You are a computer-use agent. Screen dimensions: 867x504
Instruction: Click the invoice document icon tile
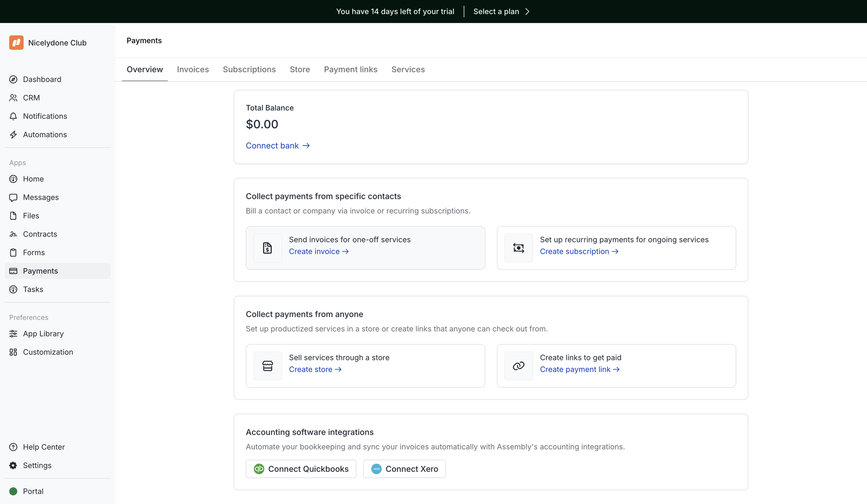tap(268, 248)
